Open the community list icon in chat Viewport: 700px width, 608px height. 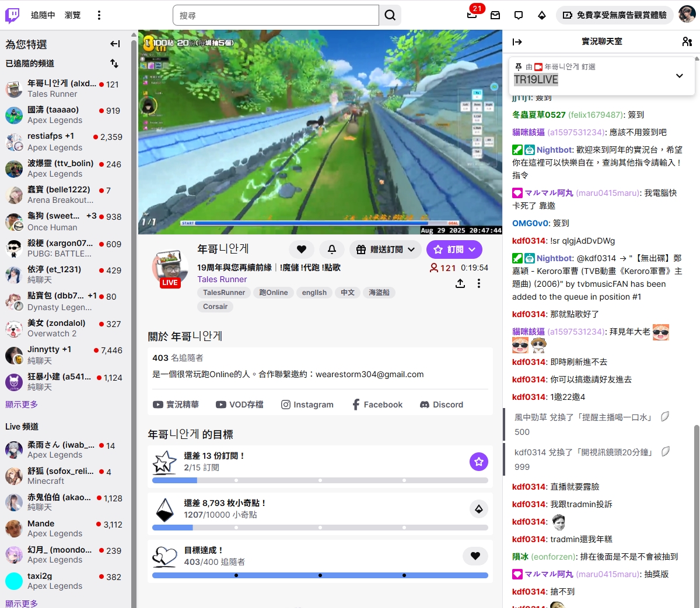(687, 42)
